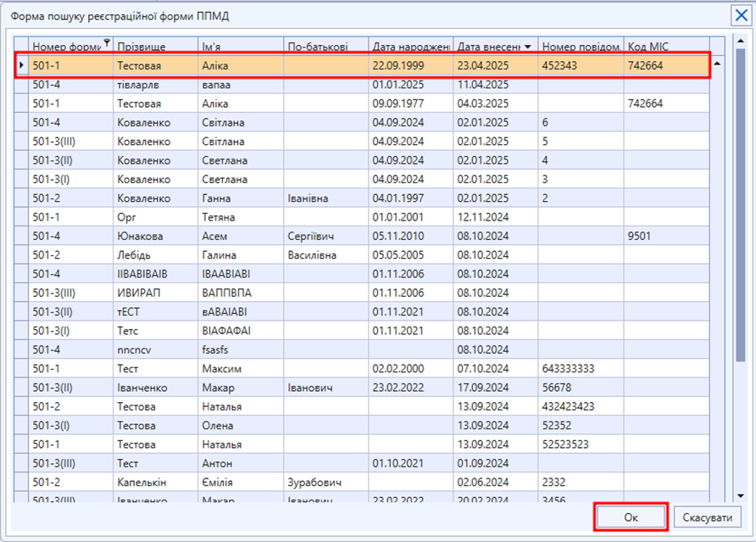Select the name cell Олена
This screenshot has width=756, height=542.
point(241,425)
